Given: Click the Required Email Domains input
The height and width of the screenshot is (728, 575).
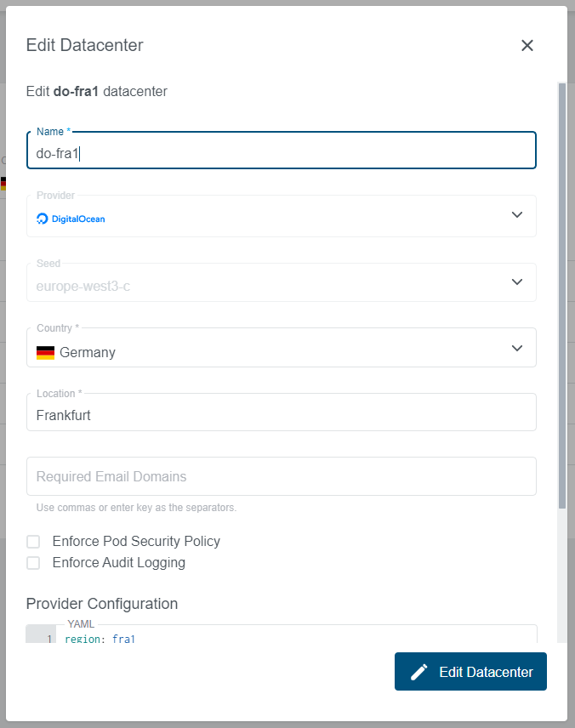Looking at the screenshot, I should pyautogui.click(x=281, y=476).
